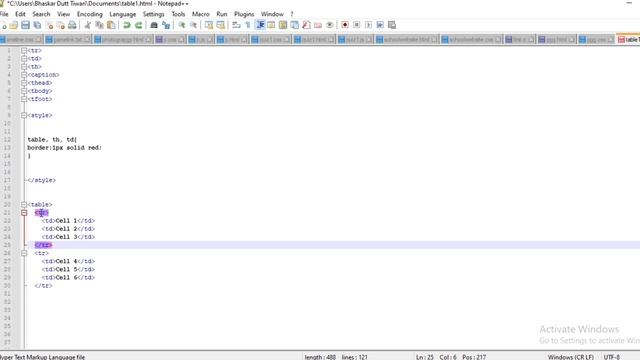Open Find dialog via binoculars icon
Screen dimensions: 640x360
click(154, 25)
